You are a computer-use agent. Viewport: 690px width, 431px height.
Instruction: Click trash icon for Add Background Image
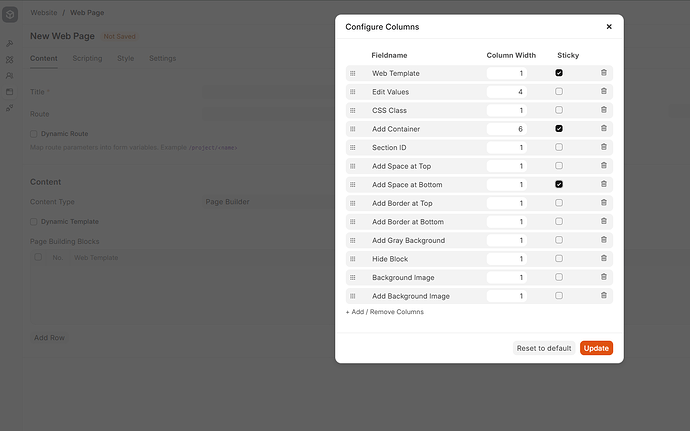click(604, 295)
